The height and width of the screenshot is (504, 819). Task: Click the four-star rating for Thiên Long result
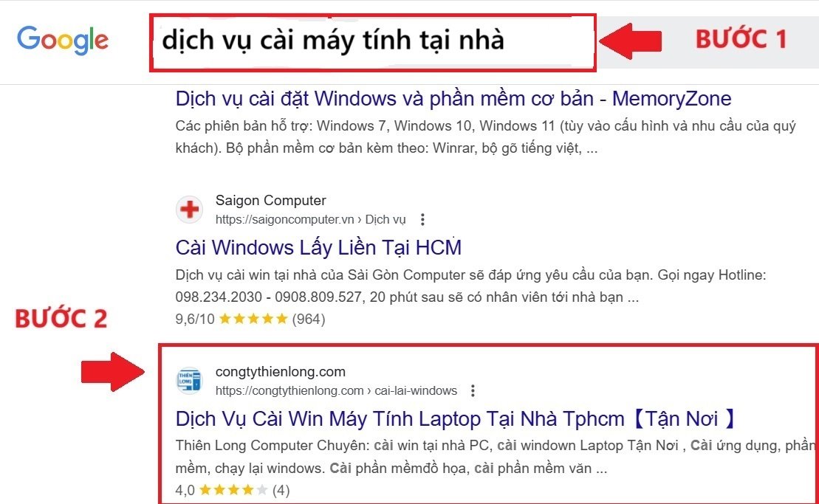click(x=233, y=490)
